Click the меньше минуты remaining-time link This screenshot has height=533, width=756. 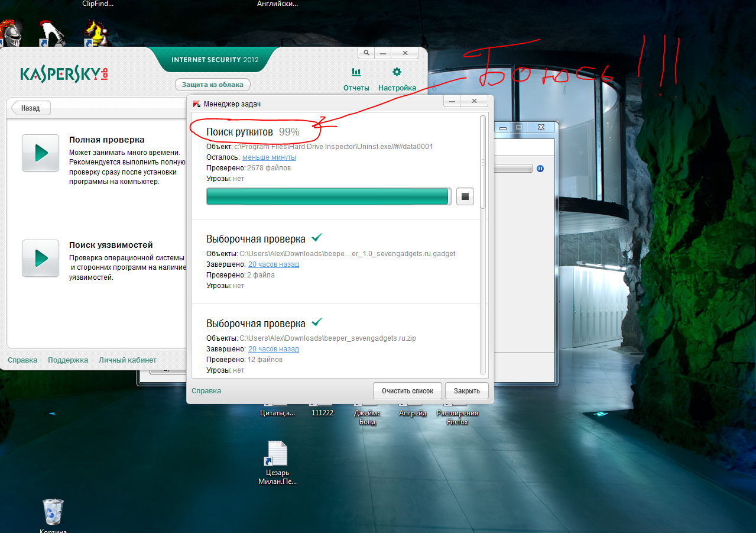tap(269, 157)
